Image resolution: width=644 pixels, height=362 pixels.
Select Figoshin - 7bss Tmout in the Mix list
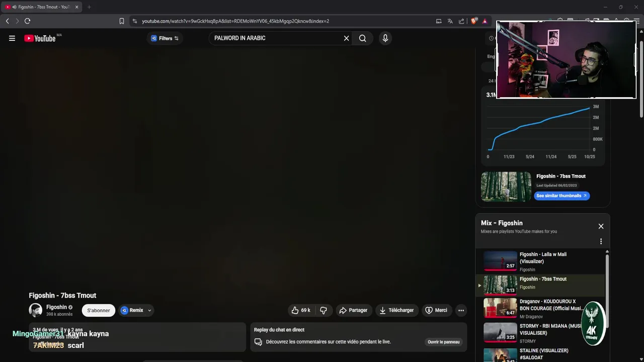pos(540,285)
